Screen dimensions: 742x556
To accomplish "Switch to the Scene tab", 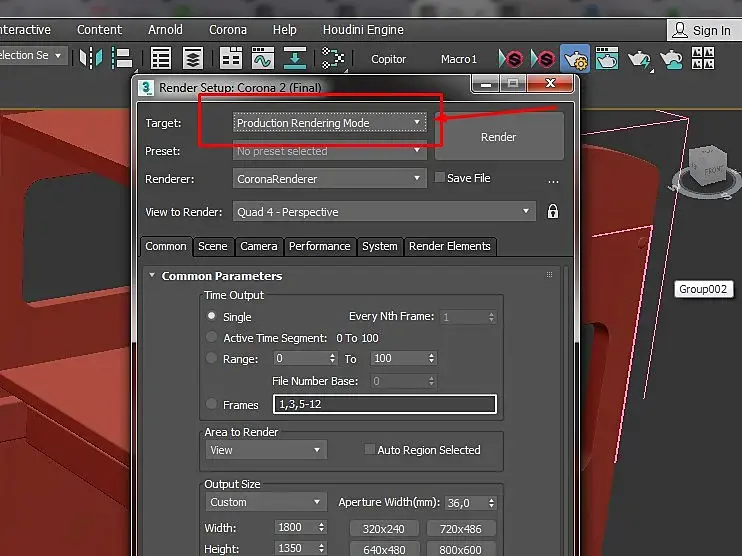I will tap(212, 247).
